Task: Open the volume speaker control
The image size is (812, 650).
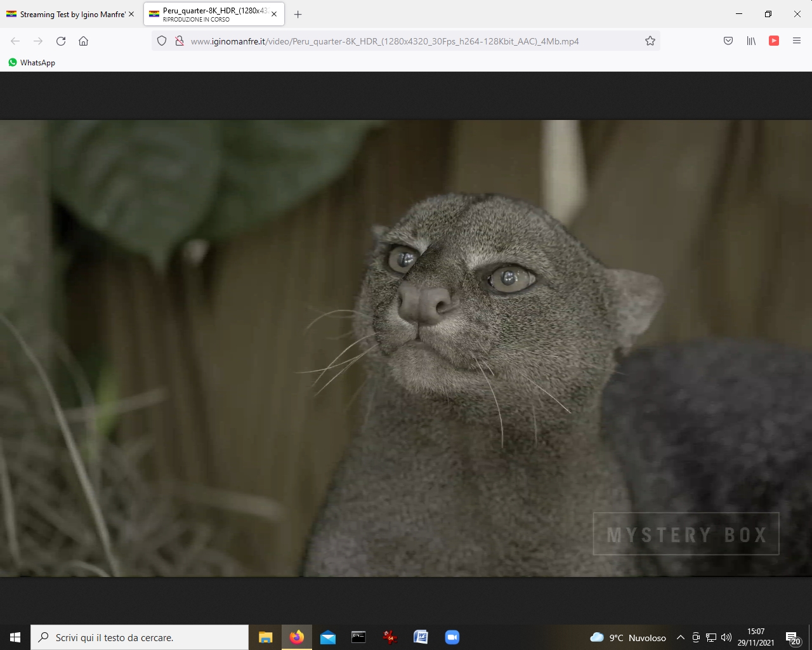Action: pos(726,637)
